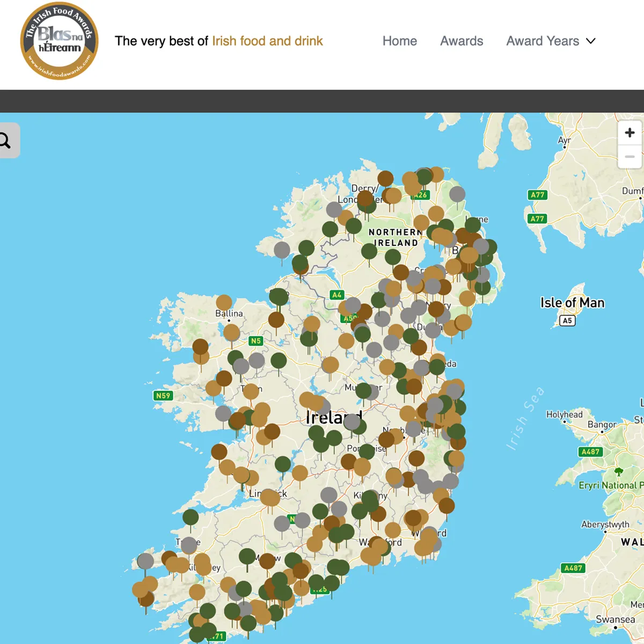
Task: Select the gray award marker near Ballina
Action: [x=240, y=365]
